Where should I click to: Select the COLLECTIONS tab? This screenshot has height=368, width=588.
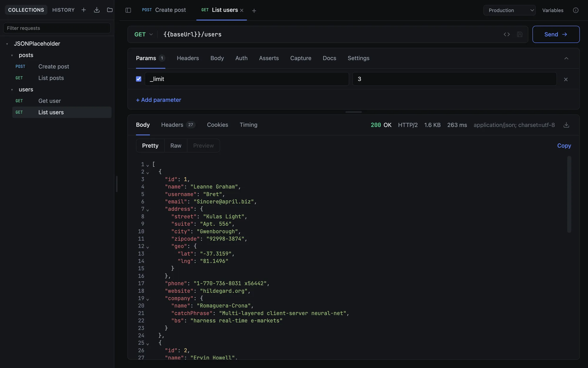click(26, 10)
